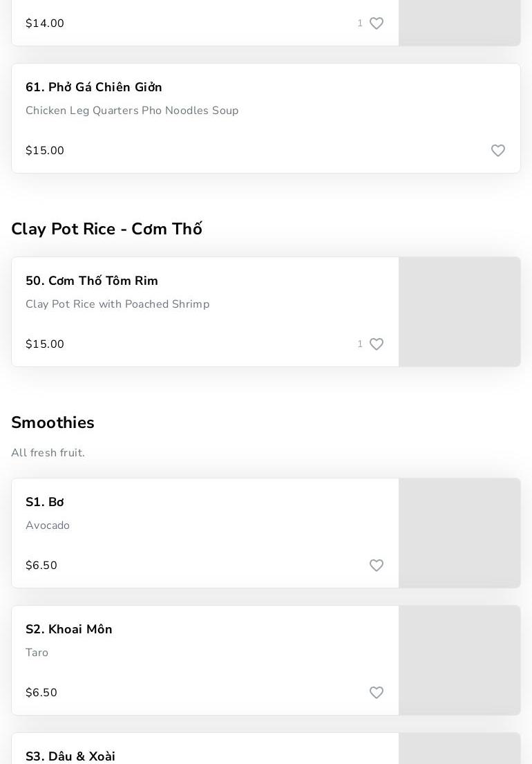The height and width of the screenshot is (764, 532).
Task: Click the Smoothies section heading
Action: point(53,423)
